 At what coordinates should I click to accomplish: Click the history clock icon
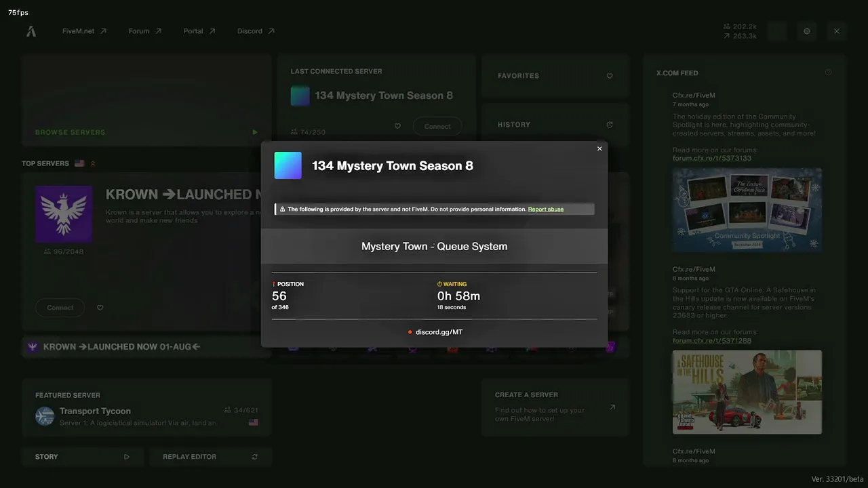tap(610, 125)
